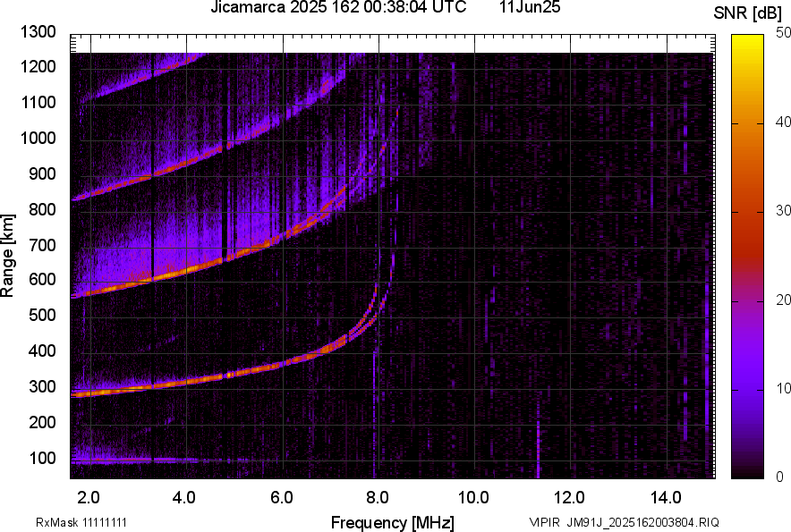The image size is (791, 532).
Task: Click the range tick label "500"
Action: [42, 315]
